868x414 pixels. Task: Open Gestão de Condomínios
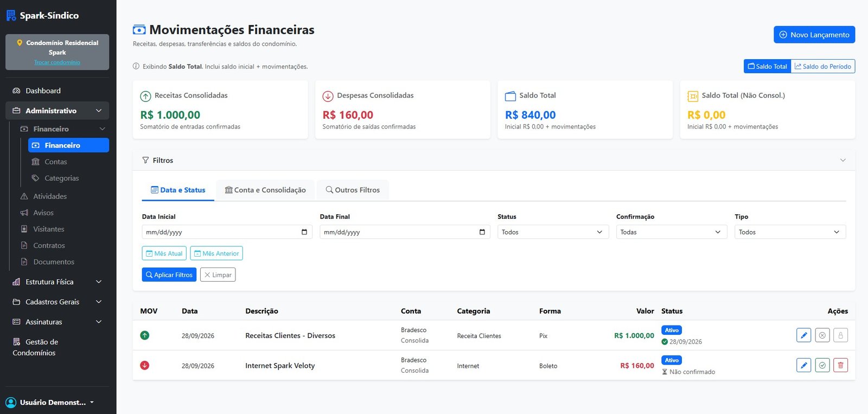(x=58, y=347)
